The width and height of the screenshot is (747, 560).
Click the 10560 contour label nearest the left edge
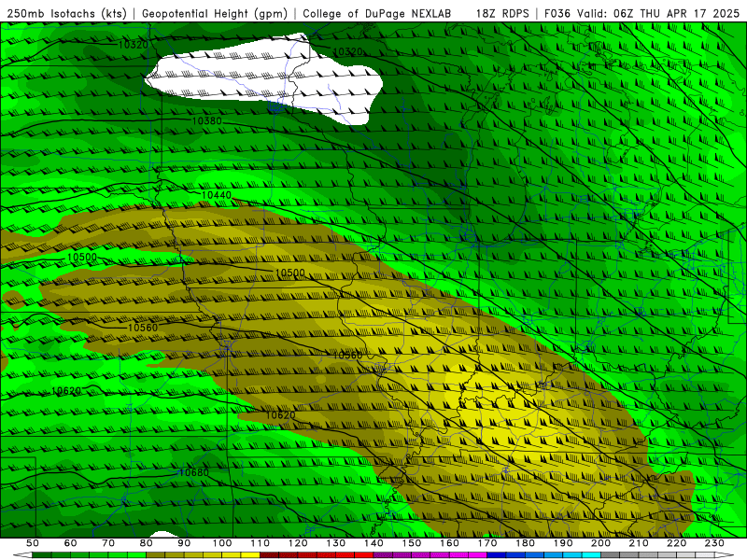[x=143, y=328]
